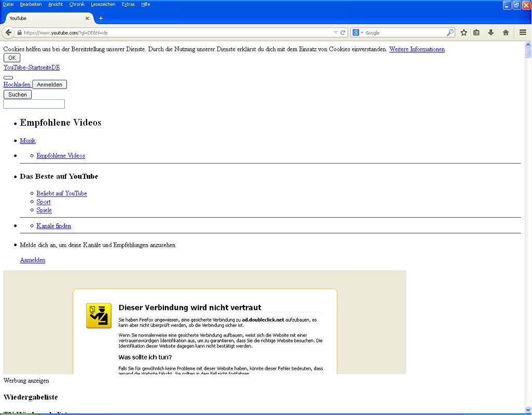The image size is (532, 415).
Task: Close the YouTube tab
Action: click(87, 18)
